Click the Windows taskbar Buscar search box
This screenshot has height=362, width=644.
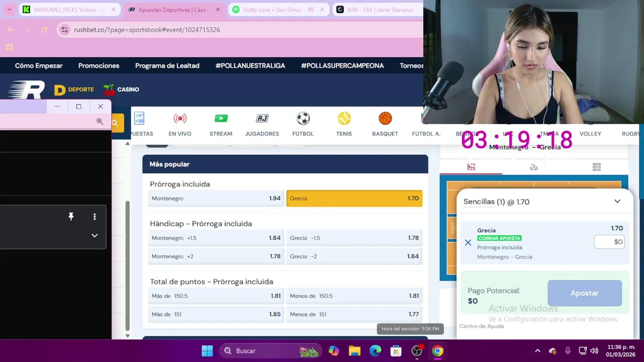(270, 351)
